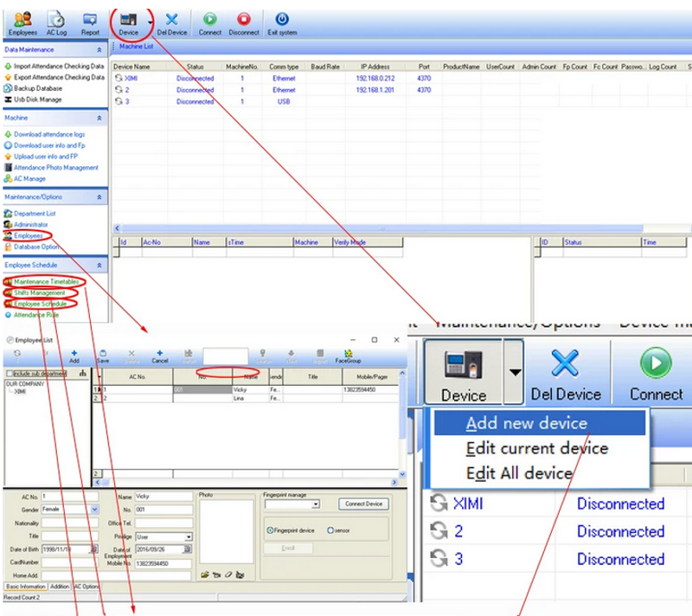Click the Nationality input field
Image resolution: width=692 pixels, height=616 pixels.
tap(70, 523)
